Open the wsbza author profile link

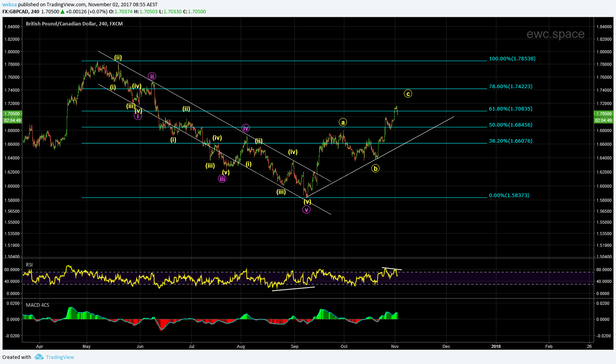tap(9, 5)
